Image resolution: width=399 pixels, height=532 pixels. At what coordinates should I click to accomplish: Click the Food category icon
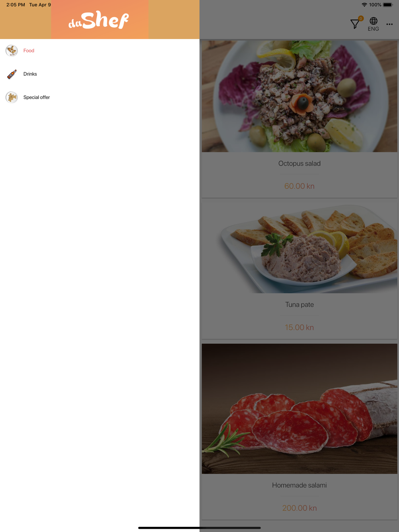tap(12, 51)
